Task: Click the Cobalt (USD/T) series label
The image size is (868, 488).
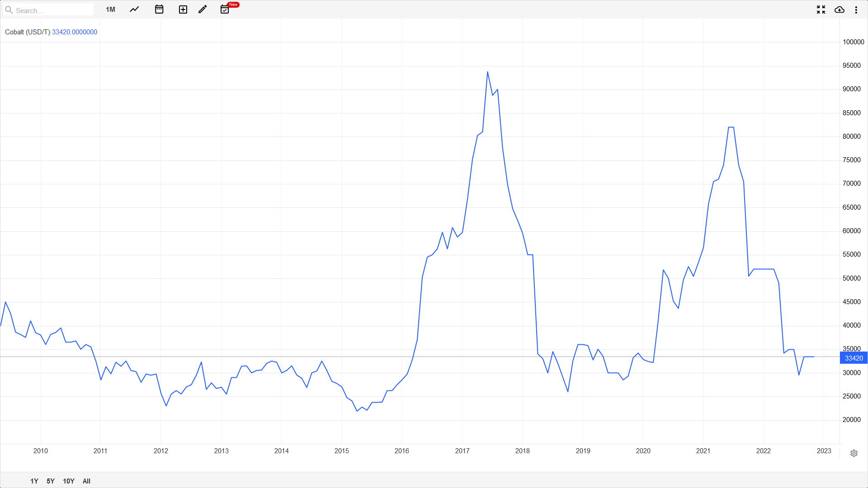Action: tap(28, 32)
